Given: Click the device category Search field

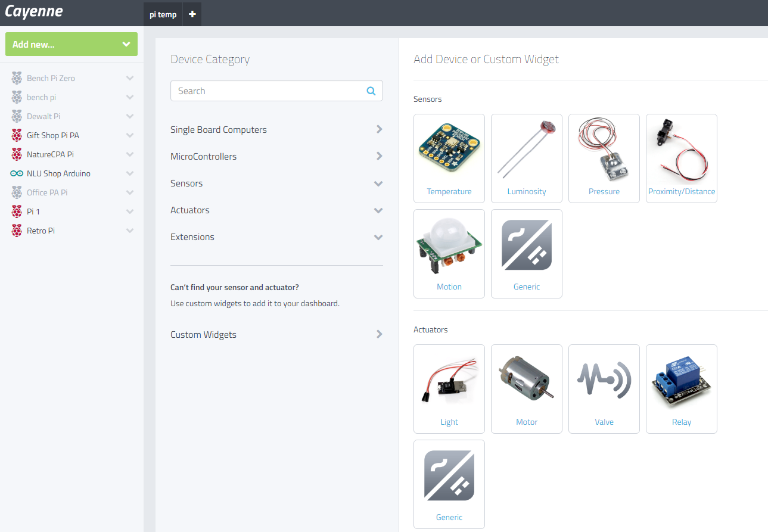Looking at the screenshot, I should (x=276, y=91).
